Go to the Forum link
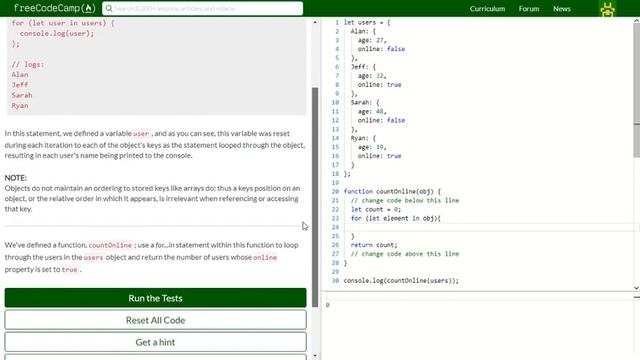 529,9
